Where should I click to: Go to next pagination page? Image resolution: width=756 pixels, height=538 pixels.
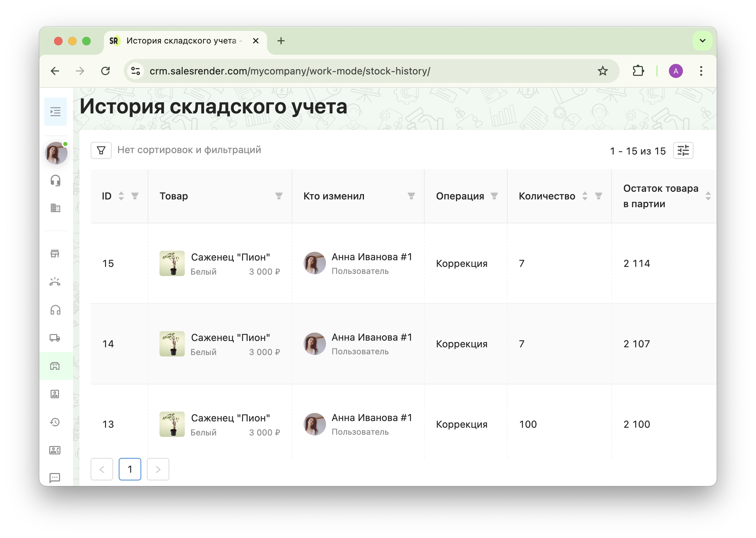[158, 469]
